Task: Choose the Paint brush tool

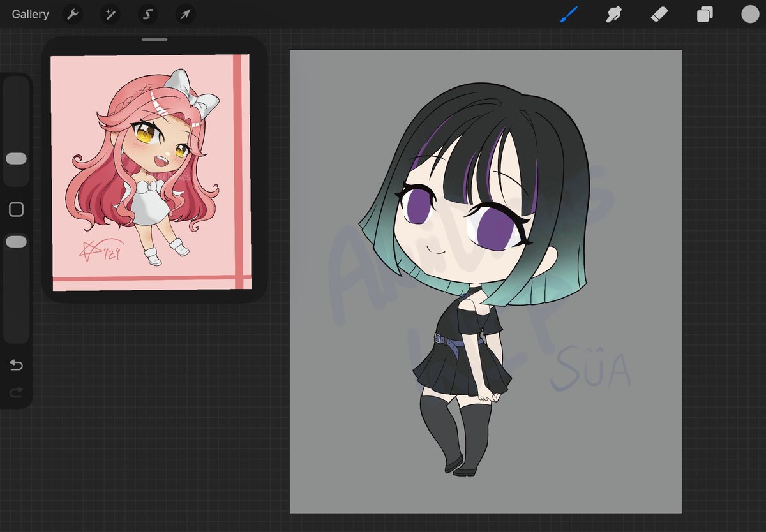Action: [x=567, y=14]
